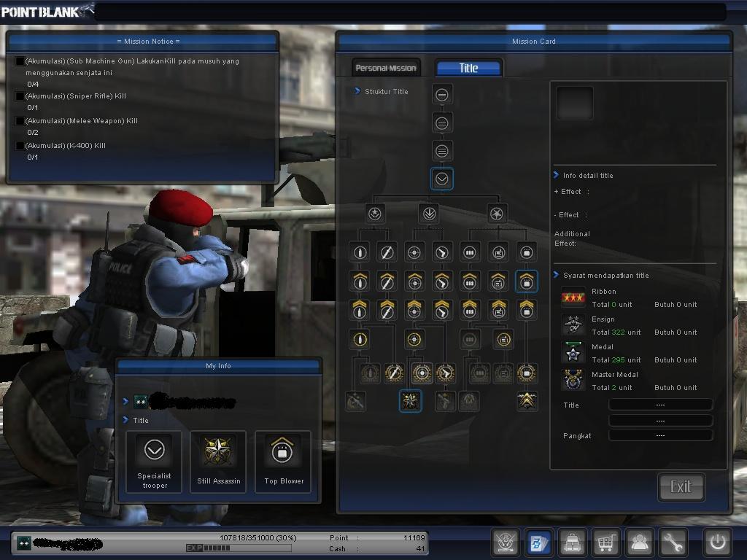The image size is (747, 560).
Task: Switch to the Title tab
Action: tap(468, 68)
